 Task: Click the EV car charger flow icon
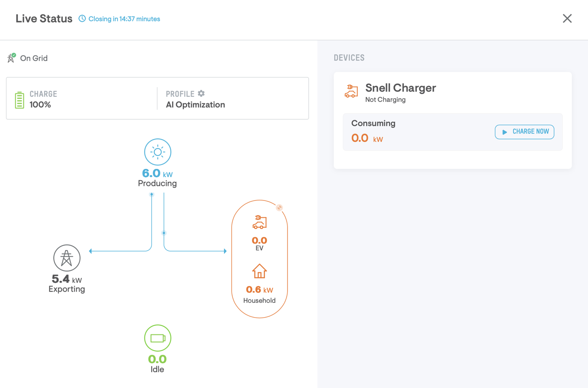point(259,222)
